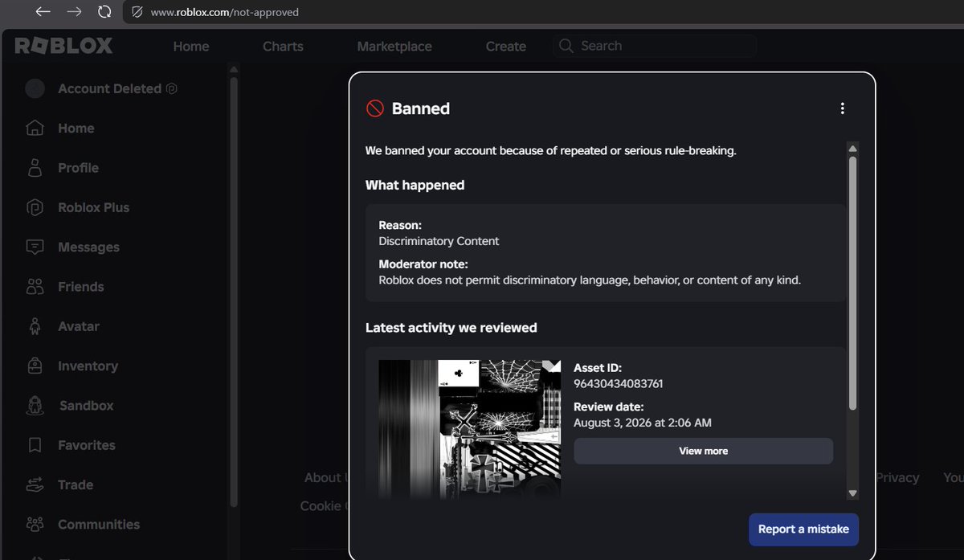The width and height of the screenshot is (964, 560).
Task: Click the Communities group icon
Action: (x=35, y=524)
